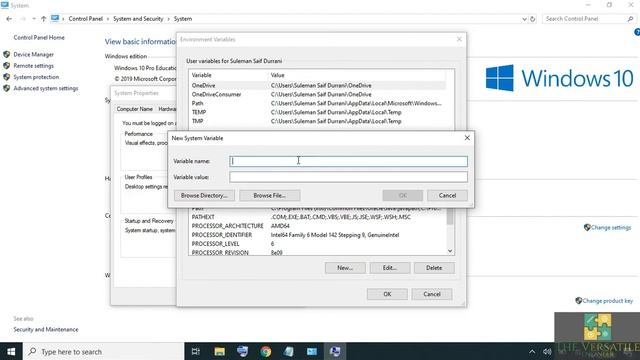The image size is (640, 360).
Task: Close the Environment Variables window
Action: 459,39
